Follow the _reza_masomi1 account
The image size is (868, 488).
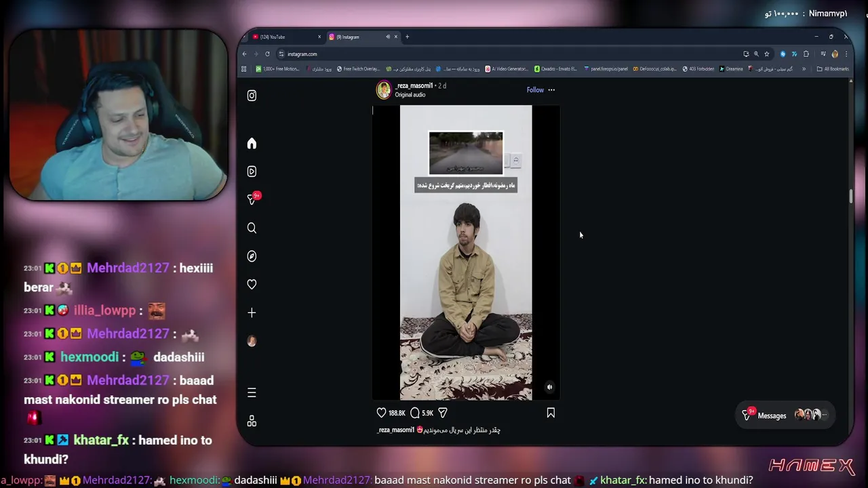click(x=535, y=90)
